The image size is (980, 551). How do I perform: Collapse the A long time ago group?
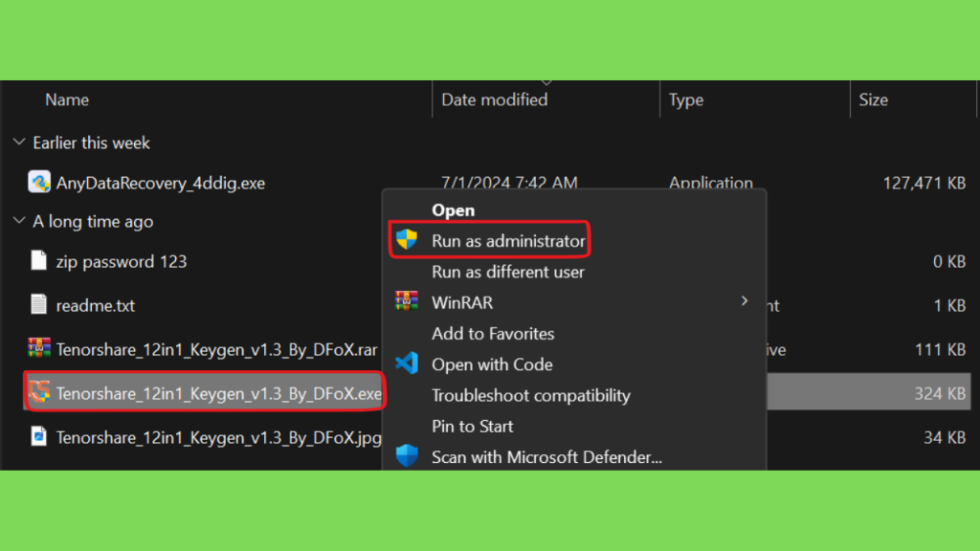(19, 221)
